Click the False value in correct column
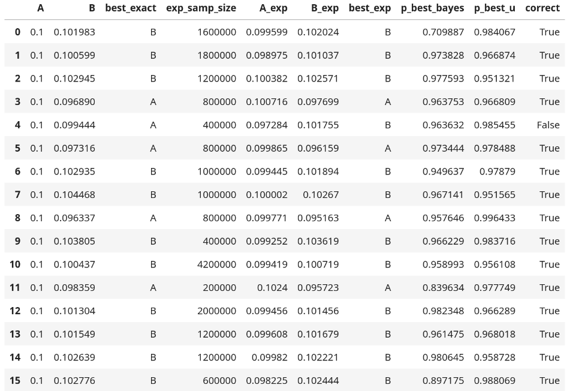 point(548,125)
